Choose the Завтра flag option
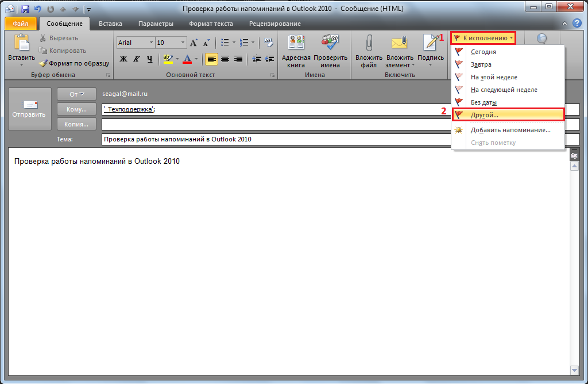This screenshot has height=384, width=588. [x=508, y=64]
